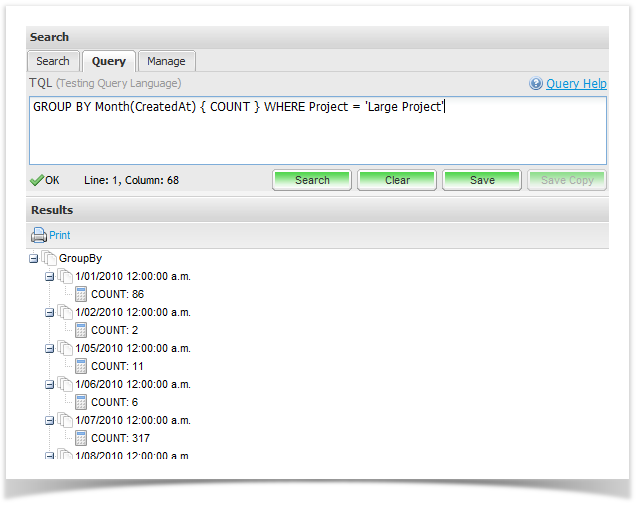The width and height of the screenshot is (643, 508).
Task: Click the calculator icon beside COUNT: 2
Action: 81,330
